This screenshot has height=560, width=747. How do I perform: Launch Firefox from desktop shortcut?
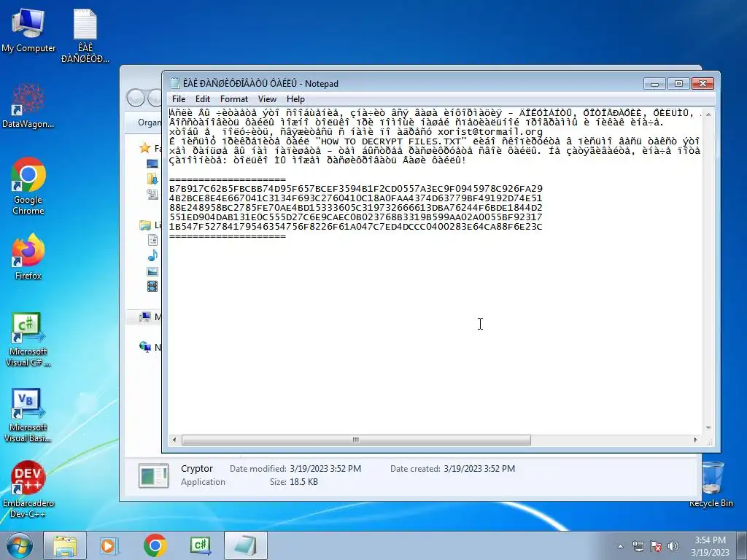coord(28,257)
